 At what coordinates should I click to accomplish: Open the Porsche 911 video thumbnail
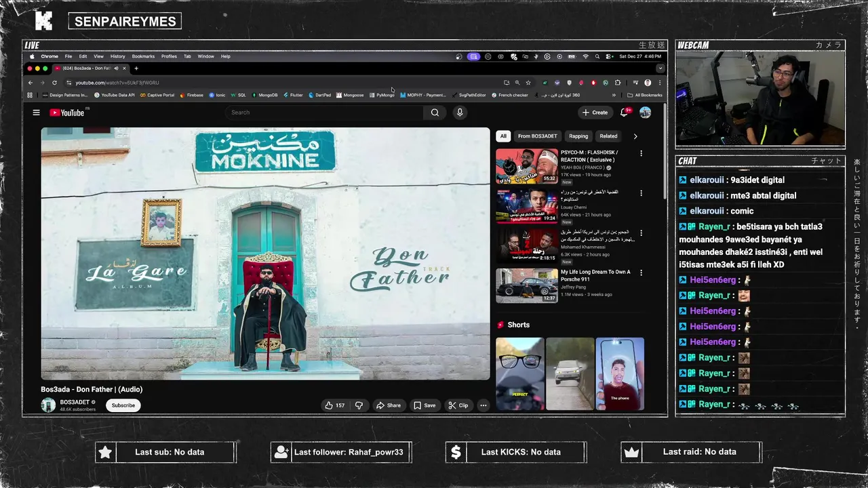coord(527,285)
